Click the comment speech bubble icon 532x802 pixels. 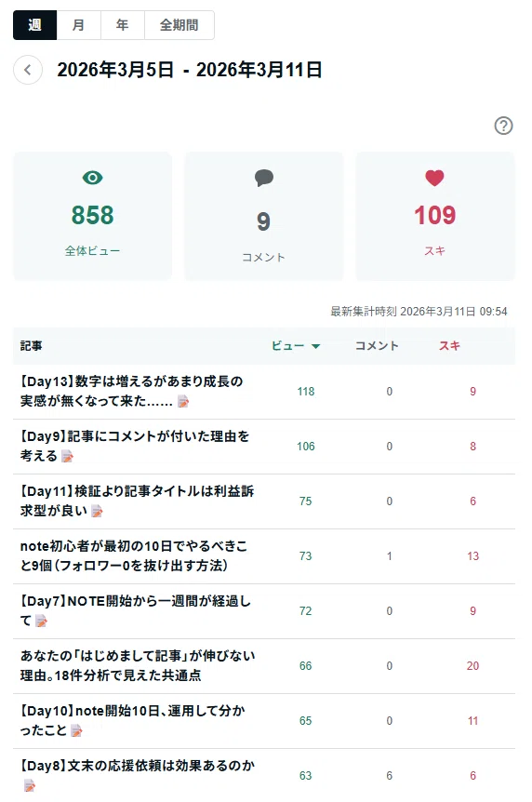click(x=264, y=178)
